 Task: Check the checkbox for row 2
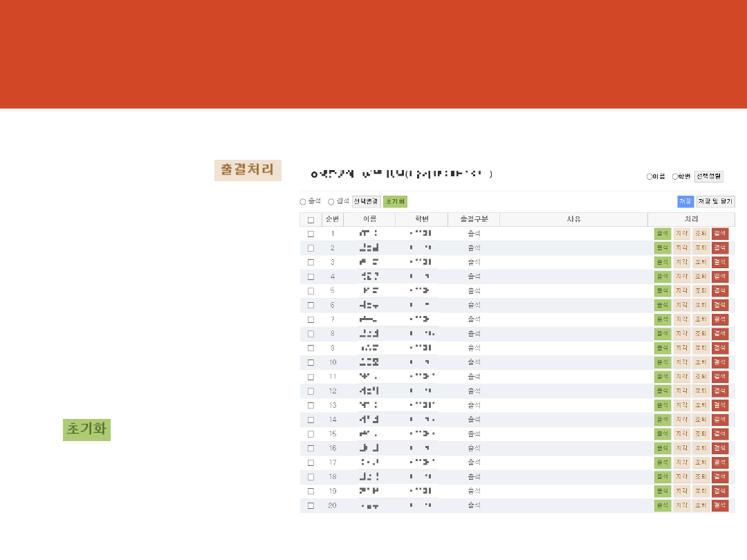pos(311,248)
